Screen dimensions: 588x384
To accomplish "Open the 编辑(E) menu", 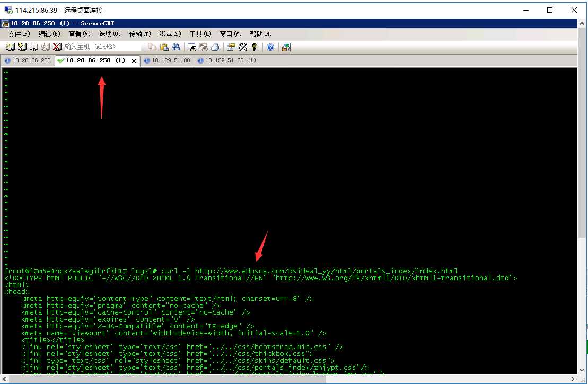I will click(x=49, y=34).
